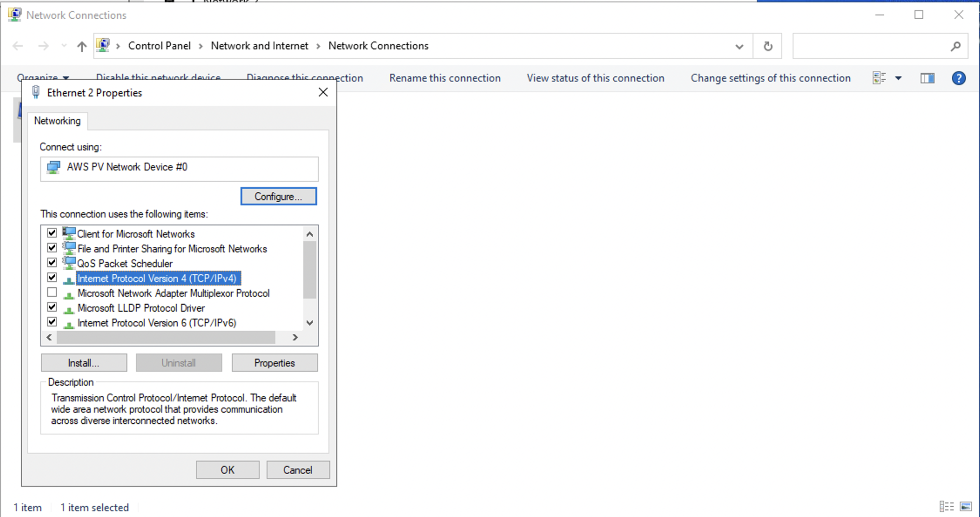Select Internet Protocol Version 4 (TCP/IPv4)
The width and height of the screenshot is (980, 517).
point(159,279)
